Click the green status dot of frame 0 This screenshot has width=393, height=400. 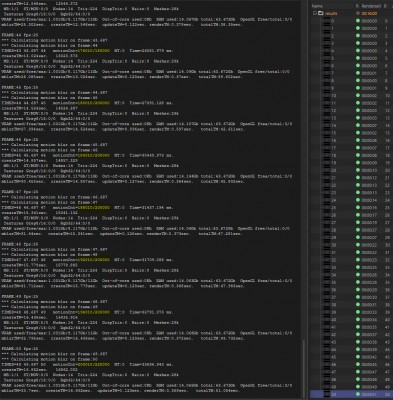(x=358, y=21)
